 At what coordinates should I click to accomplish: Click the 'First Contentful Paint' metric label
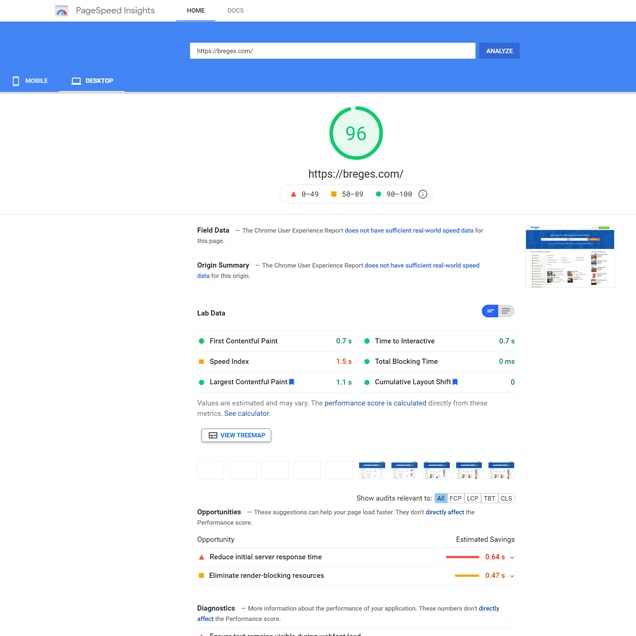(x=243, y=341)
